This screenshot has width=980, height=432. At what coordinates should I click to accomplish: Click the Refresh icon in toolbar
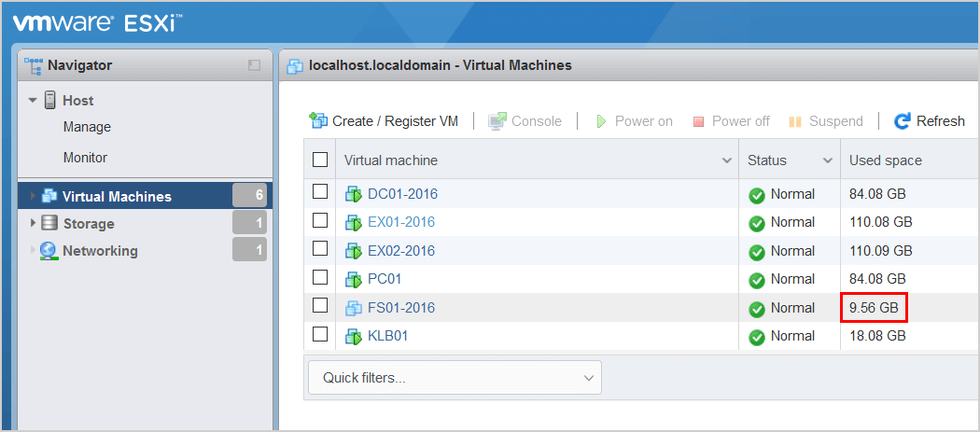902,120
